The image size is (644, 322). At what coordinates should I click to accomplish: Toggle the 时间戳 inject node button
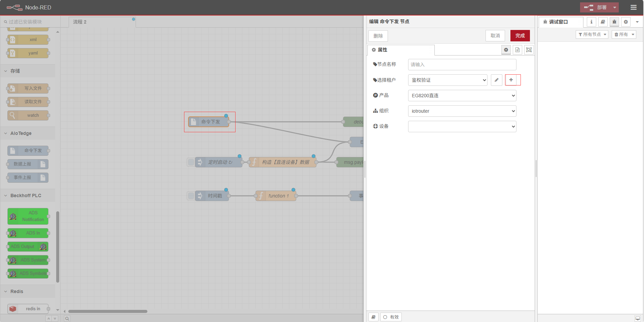point(191,196)
